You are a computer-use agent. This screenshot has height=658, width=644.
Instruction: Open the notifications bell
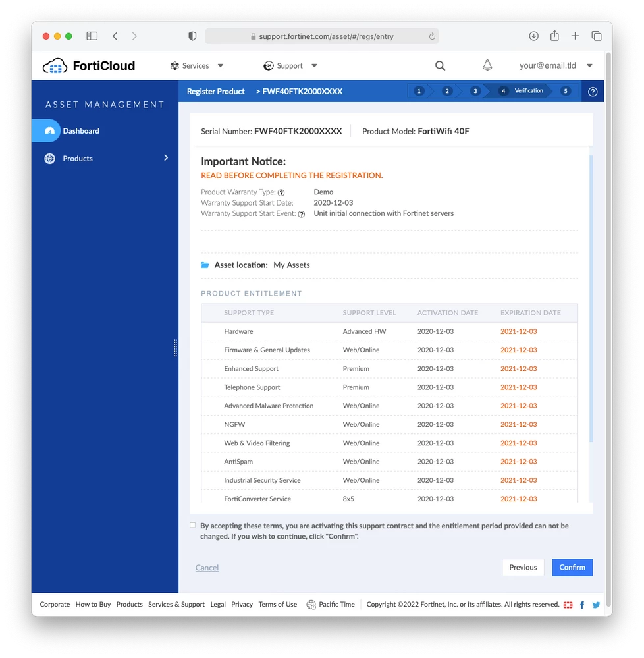[x=487, y=65]
